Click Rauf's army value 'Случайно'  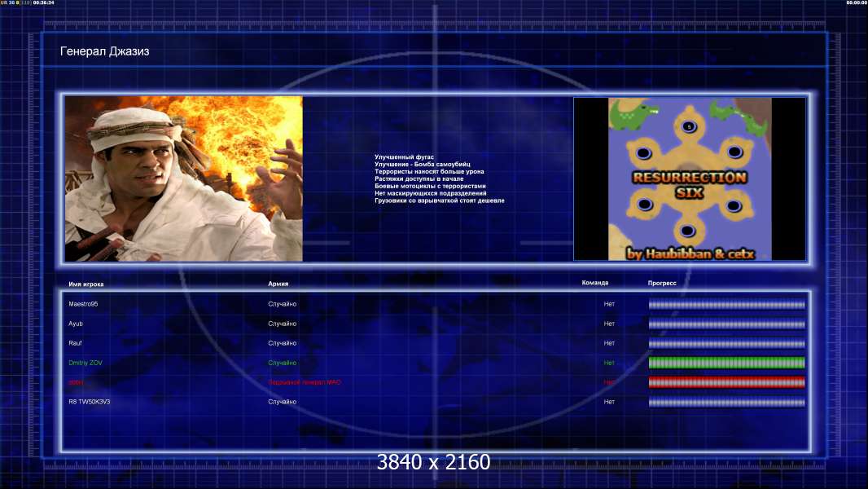283,343
